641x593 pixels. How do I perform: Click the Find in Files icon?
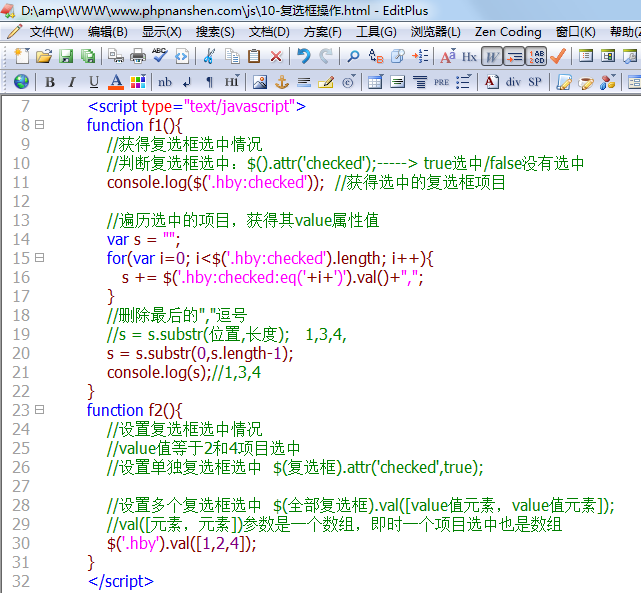click(x=398, y=56)
